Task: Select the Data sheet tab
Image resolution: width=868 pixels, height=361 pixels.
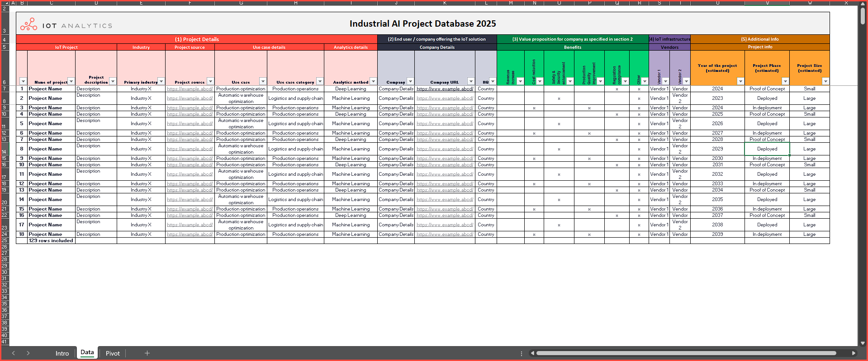Action: 87,352
